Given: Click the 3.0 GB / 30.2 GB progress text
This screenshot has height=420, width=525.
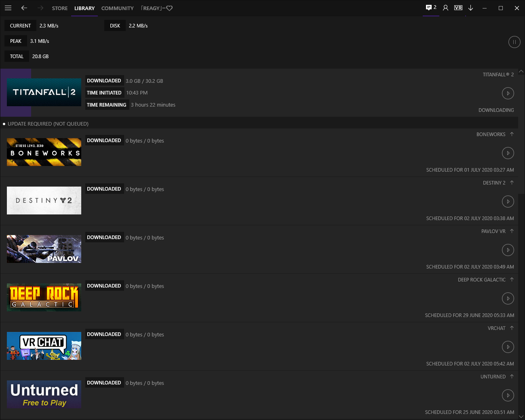Looking at the screenshot, I should [x=144, y=81].
